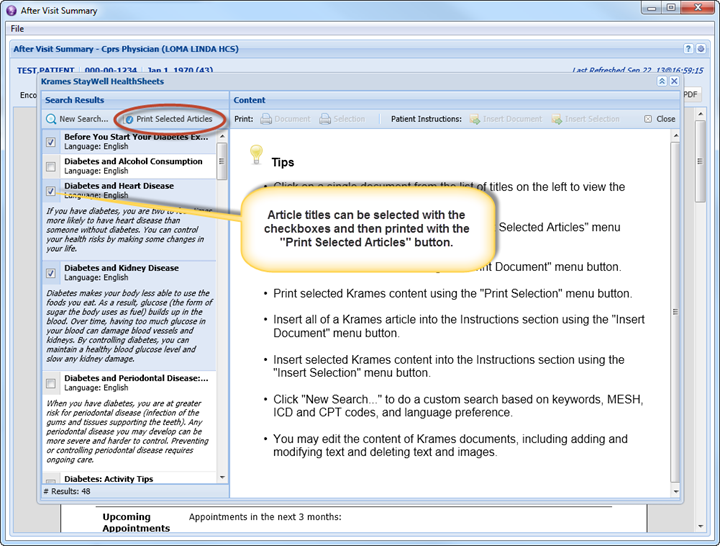
Task: Click the Upcoming Appointments heading
Action: pyautogui.click(x=136, y=522)
